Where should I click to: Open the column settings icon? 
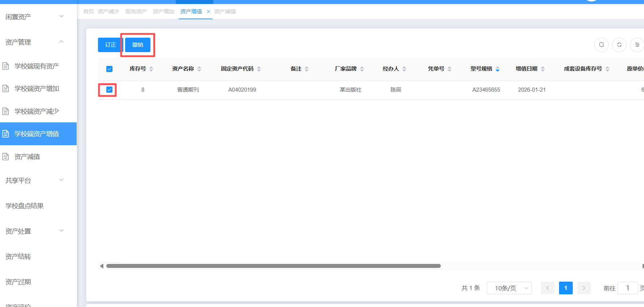(637, 45)
